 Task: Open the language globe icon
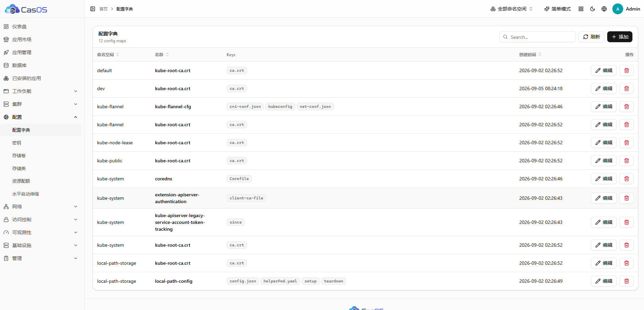coord(604,9)
